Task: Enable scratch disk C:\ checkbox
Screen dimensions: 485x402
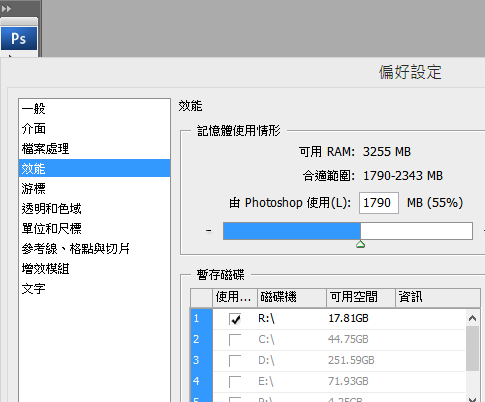Action: 235,340
